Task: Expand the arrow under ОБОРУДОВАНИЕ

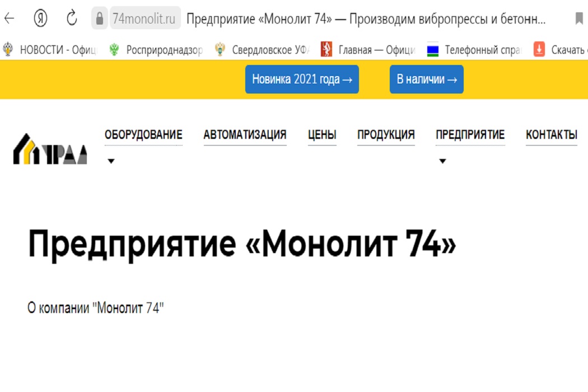Action: (111, 161)
